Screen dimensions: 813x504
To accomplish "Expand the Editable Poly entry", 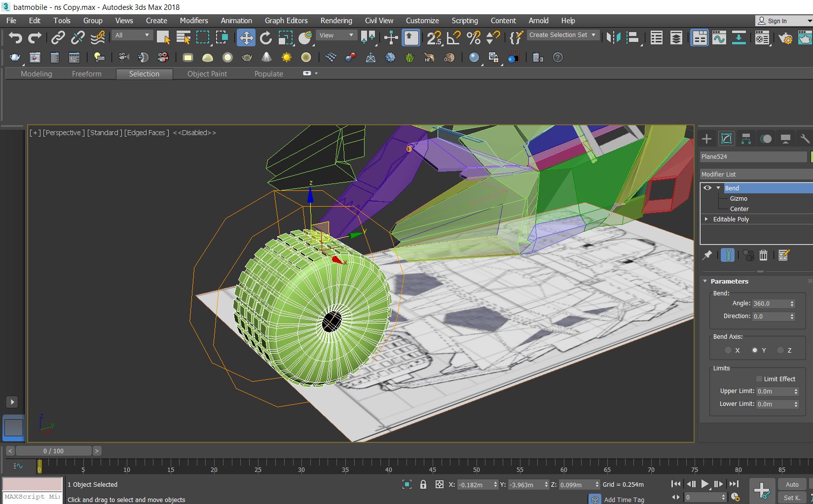I will pyautogui.click(x=706, y=219).
